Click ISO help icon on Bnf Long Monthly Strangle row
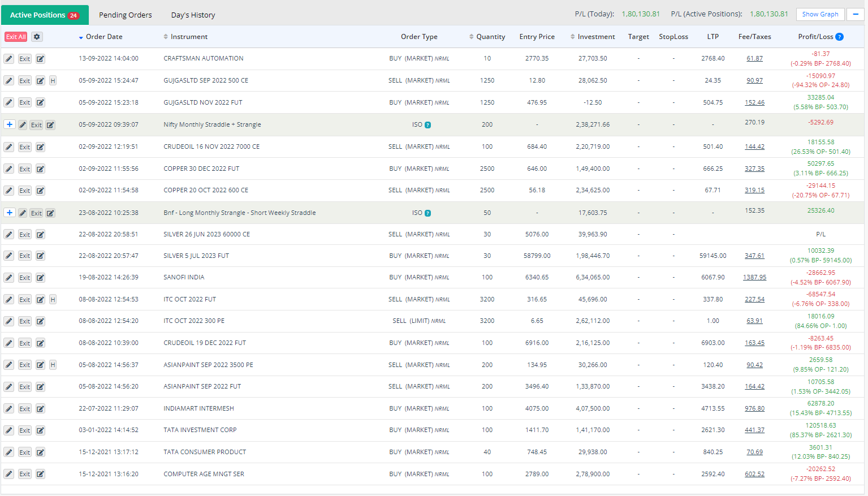 (x=427, y=213)
